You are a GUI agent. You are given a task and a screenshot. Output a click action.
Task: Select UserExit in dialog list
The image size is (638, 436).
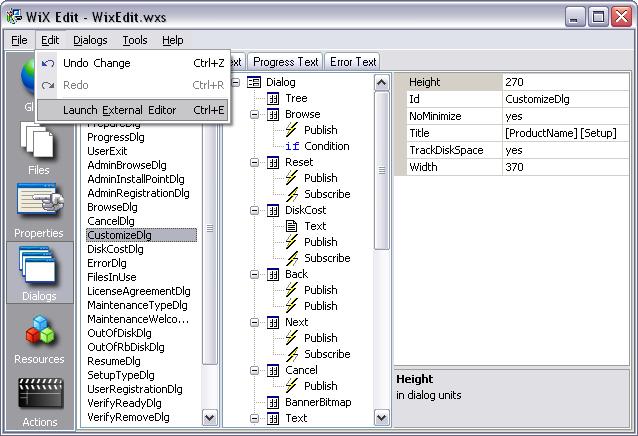(x=107, y=151)
